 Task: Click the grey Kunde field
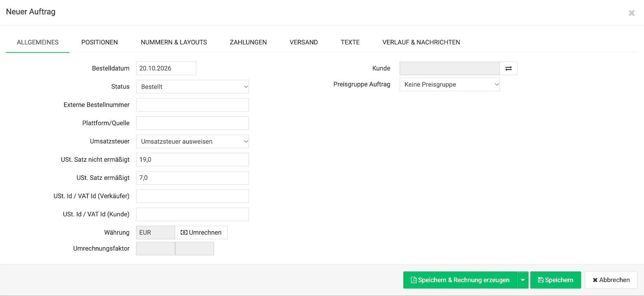[x=450, y=69]
